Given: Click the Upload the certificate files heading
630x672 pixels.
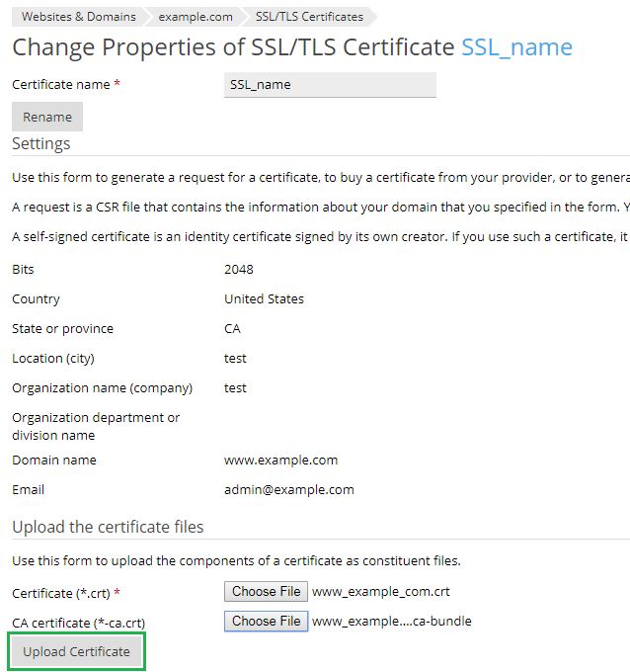Looking at the screenshot, I should (108, 527).
